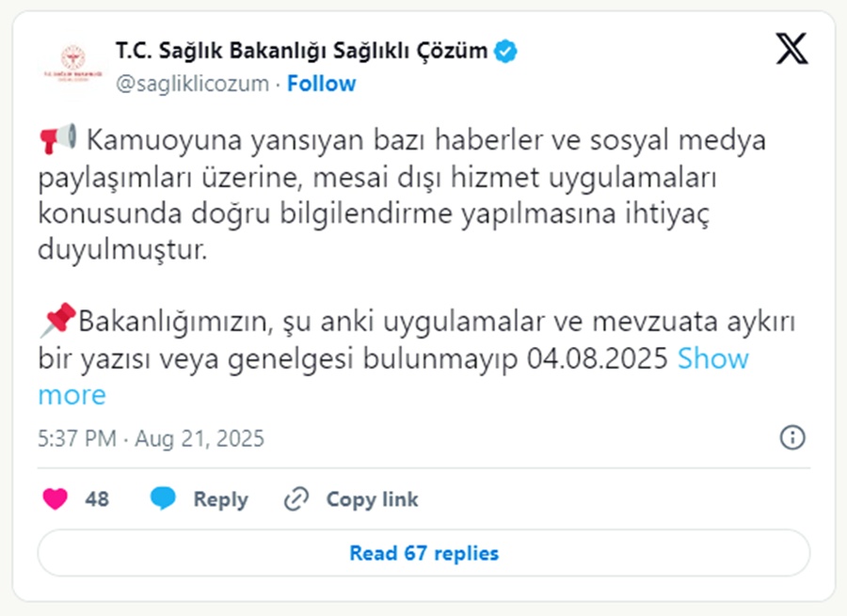This screenshot has height=616, width=847.
Task: Click the blue verified badge
Action: [x=505, y=52]
